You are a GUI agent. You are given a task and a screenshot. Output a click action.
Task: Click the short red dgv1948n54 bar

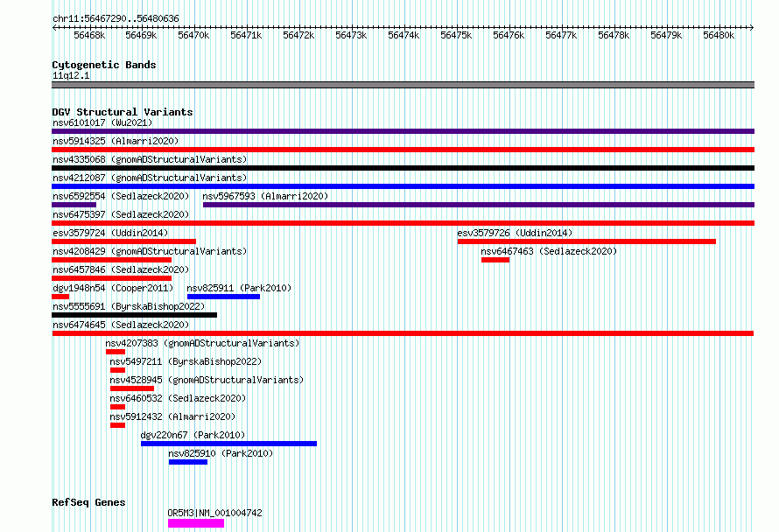pyautogui.click(x=60, y=297)
